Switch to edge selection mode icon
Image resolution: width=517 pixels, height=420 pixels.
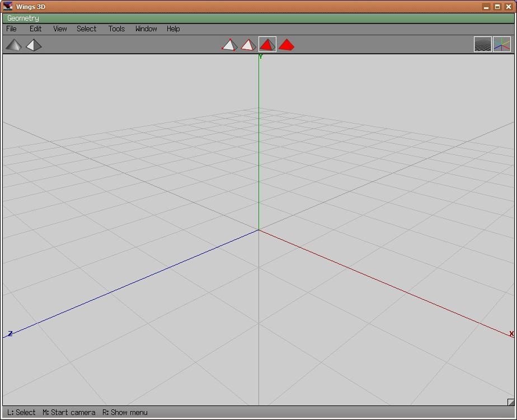tap(248, 45)
